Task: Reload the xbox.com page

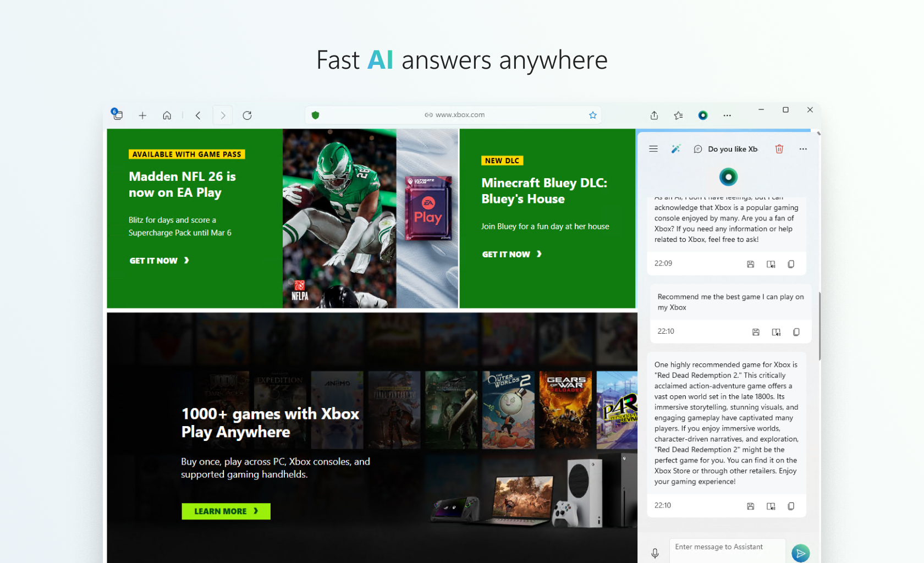Action: [248, 115]
